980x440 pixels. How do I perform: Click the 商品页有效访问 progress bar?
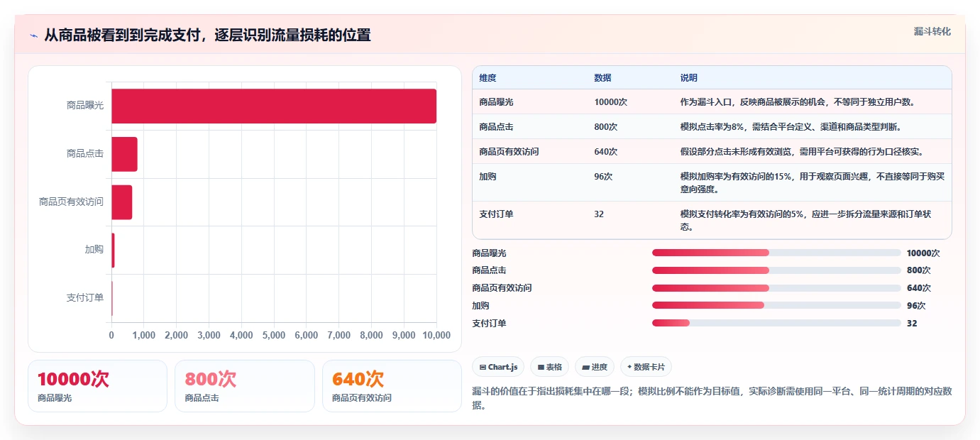tap(776, 288)
